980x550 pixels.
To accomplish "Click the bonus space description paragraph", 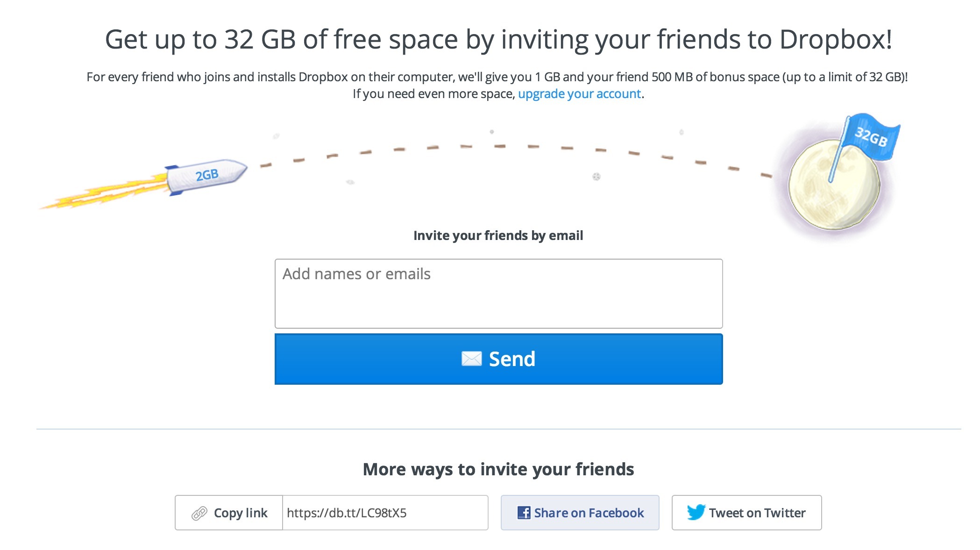I will (x=497, y=77).
